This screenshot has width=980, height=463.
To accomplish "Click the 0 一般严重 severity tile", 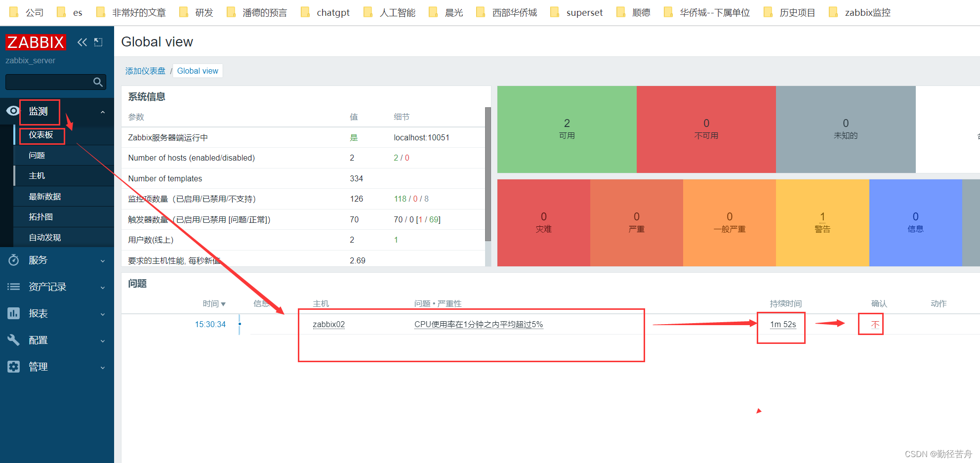I will [x=730, y=223].
